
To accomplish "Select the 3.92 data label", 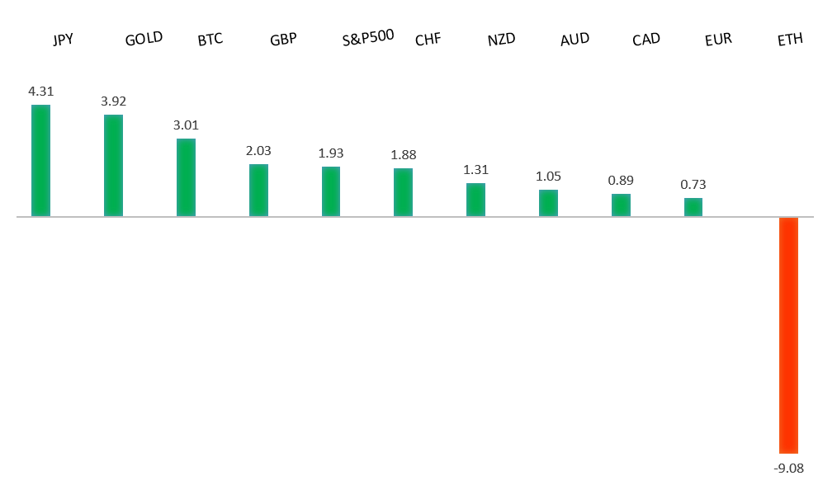I will (x=113, y=101).
